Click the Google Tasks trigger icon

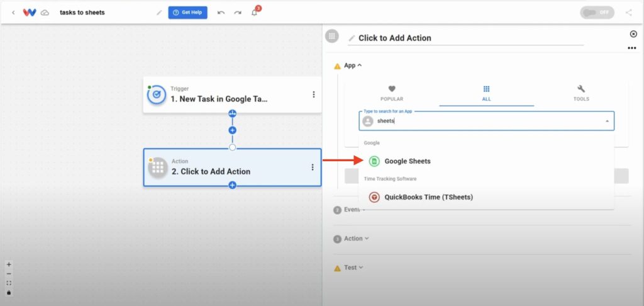click(x=157, y=95)
